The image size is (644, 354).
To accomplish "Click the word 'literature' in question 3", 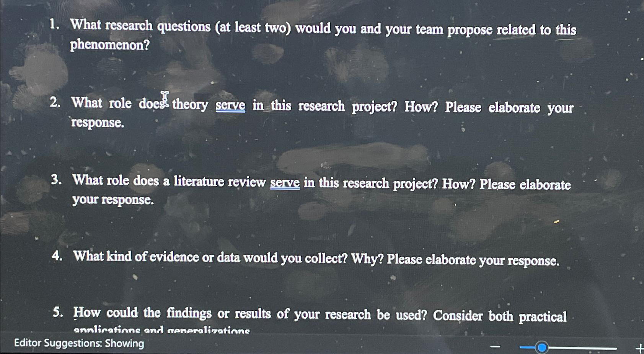I will [199, 182].
